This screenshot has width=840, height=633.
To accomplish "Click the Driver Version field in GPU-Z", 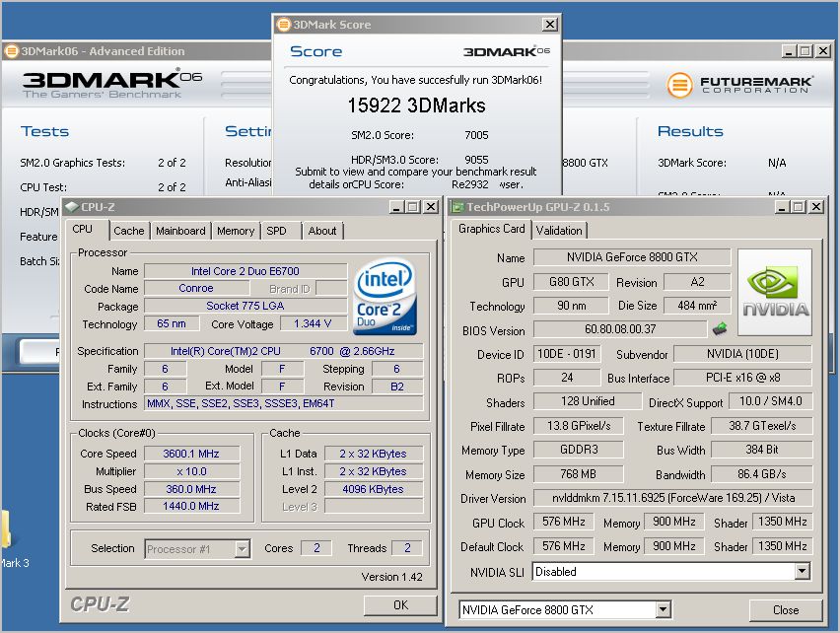I will pos(672,498).
